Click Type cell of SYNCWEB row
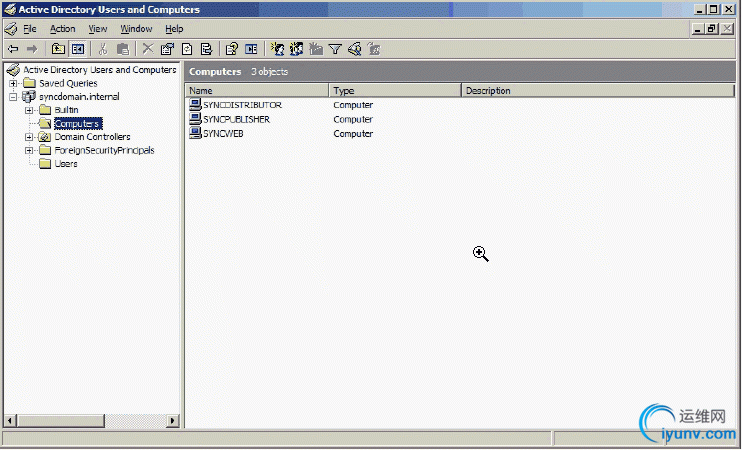The image size is (742, 450). 353,134
